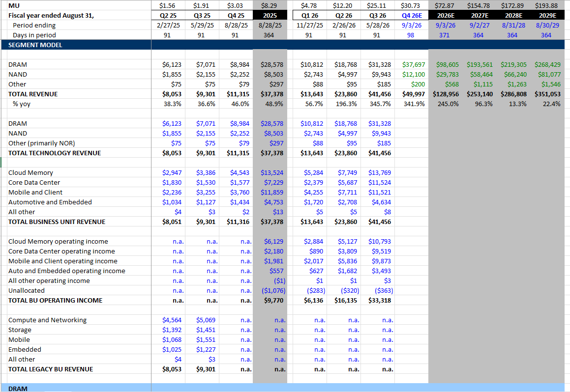Select Automotive and Embedded row label
The width and height of the screenshot is (570, 392).
click(x=50, y=202)
